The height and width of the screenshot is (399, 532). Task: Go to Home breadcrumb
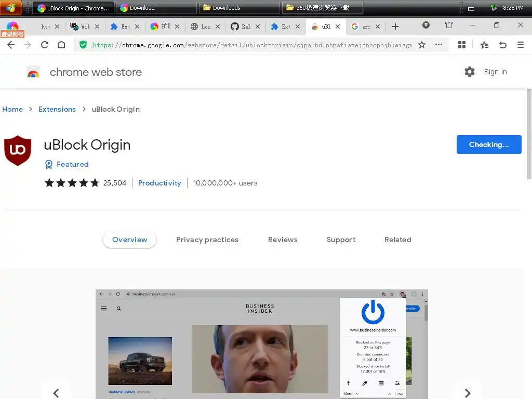click(x=12, y=109)
